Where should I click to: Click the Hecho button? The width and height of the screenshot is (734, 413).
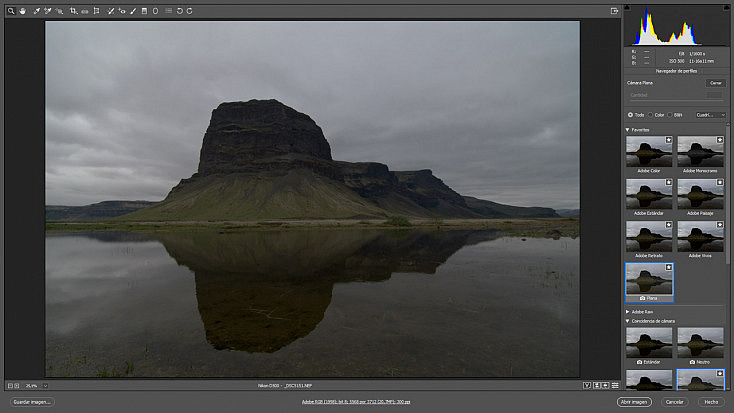[711, 402]
